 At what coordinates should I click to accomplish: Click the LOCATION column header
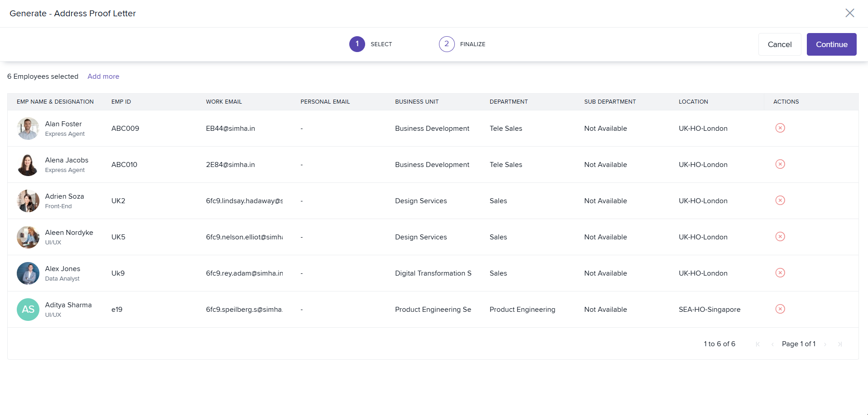coord(693,102)
